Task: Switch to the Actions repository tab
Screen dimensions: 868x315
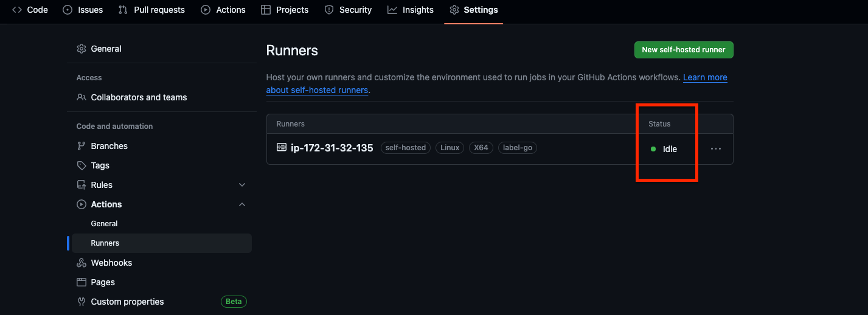Action: click(223, 10)
